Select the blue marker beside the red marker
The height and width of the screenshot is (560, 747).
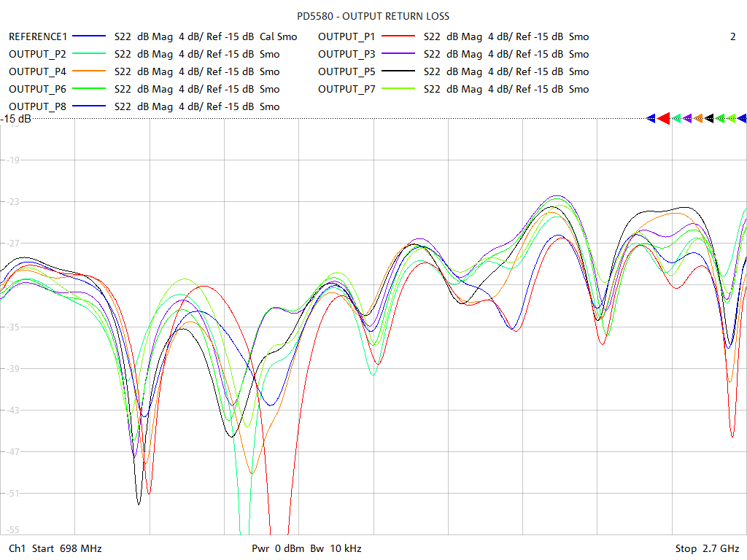tap(651, 119)
